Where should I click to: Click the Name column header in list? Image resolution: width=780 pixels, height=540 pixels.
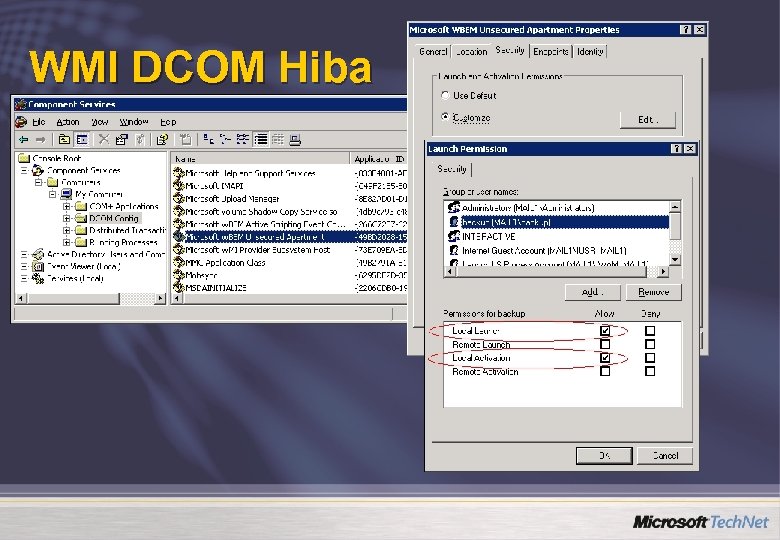point(260,159)
